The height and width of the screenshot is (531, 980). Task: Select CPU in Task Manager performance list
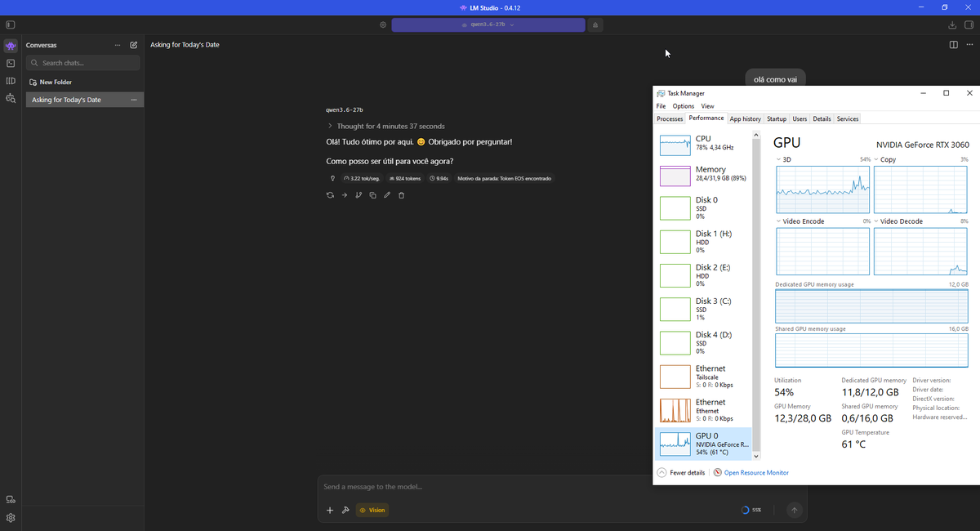click(x=703, y=145)
